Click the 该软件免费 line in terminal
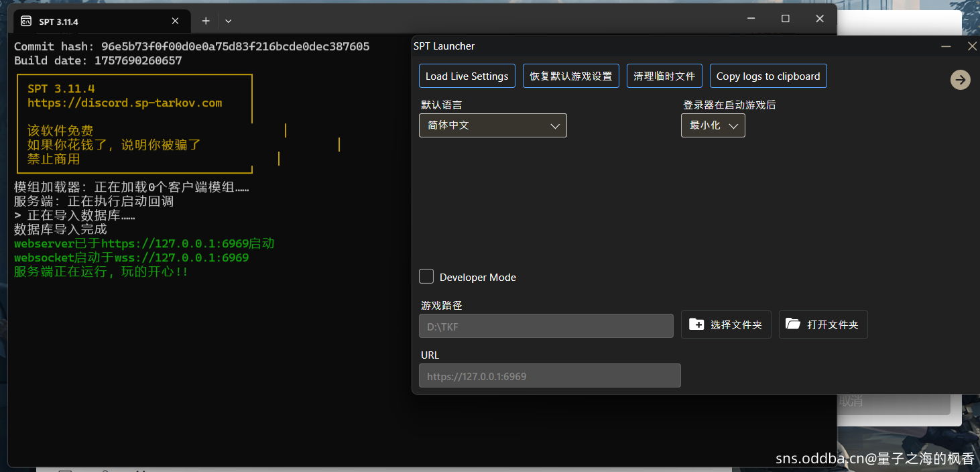This screenshot has height=472, width=980. click(60, 131)
